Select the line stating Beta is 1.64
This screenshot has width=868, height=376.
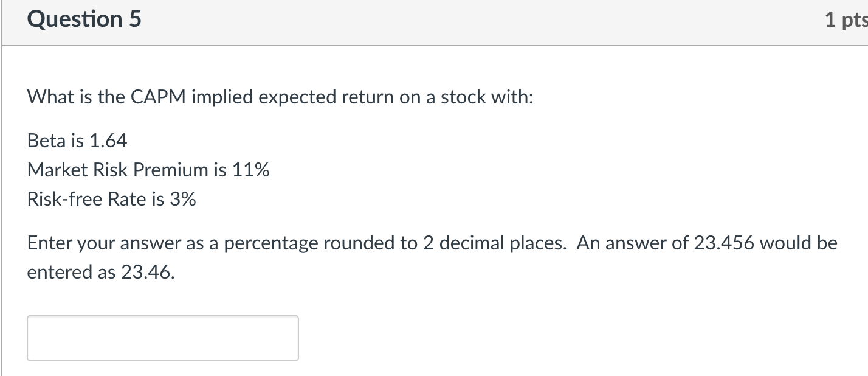pyautogui.click(x=77, y=141)
